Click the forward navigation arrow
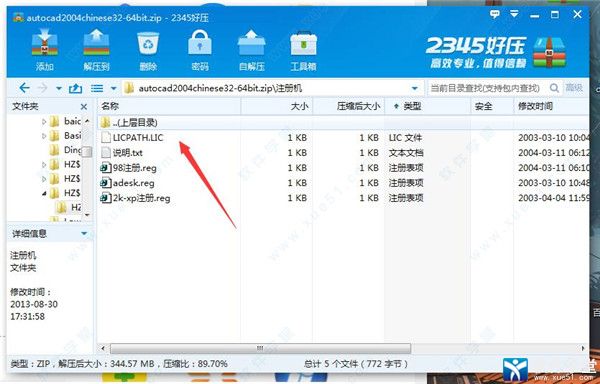The width and height of the screenshot is (600, 384). (42, 88)
